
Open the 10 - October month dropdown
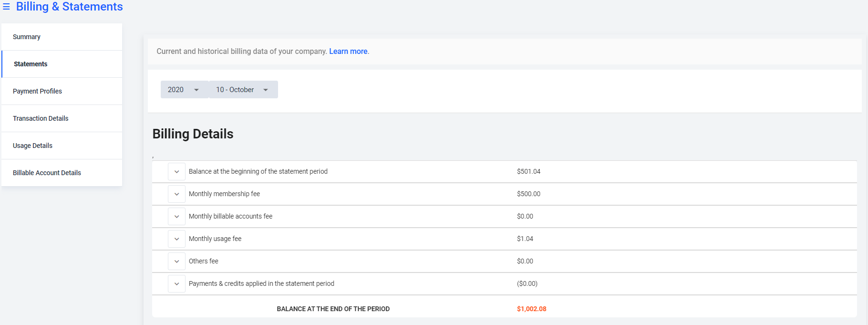pyautogui.click(x=243, y=90)
